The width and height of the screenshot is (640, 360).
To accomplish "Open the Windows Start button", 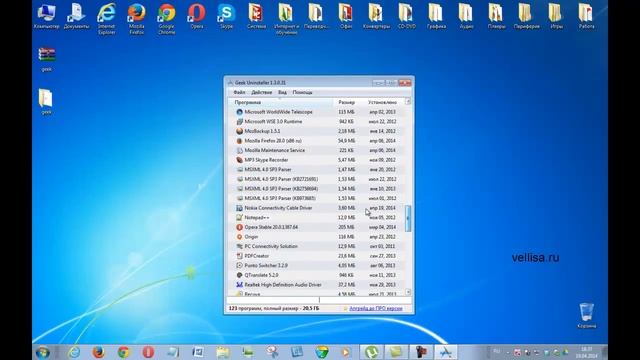I will click(x=42, y=352).
